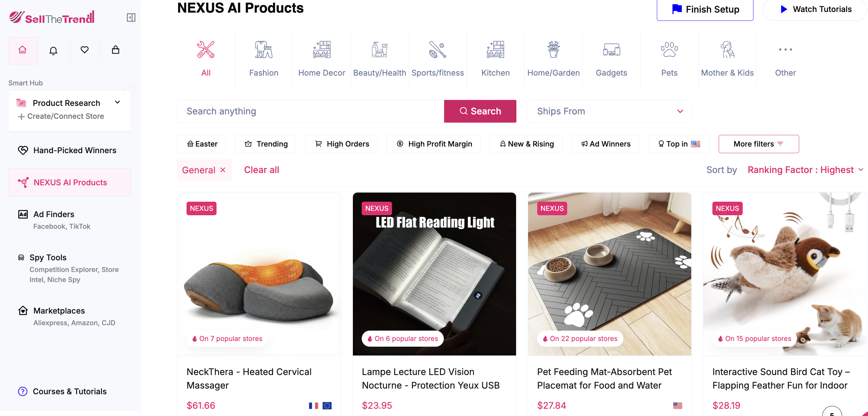Remove the General filter chip
The width and height of the screenshot is (868, 416).
pos(223,170)
